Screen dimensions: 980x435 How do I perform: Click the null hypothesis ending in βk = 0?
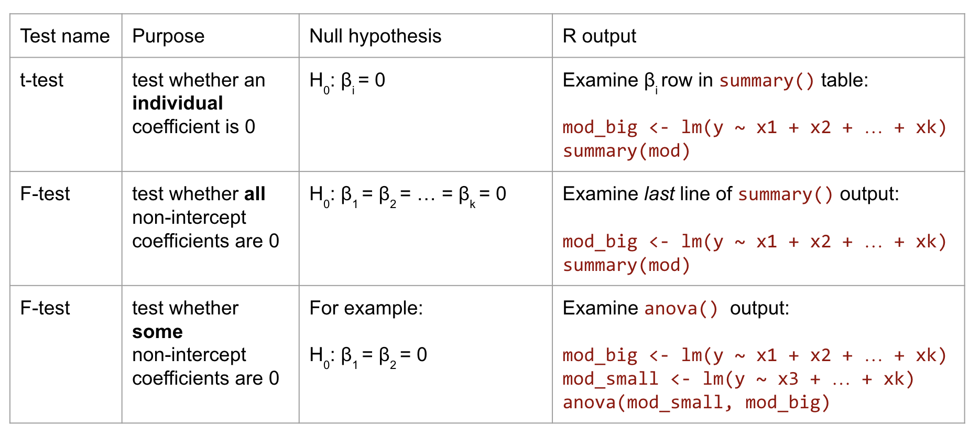click(408, 195)
